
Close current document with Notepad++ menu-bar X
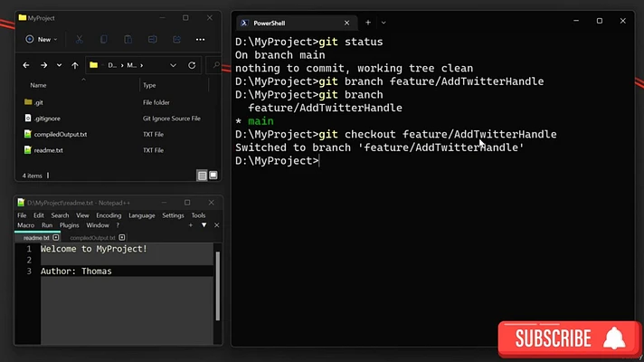[x=217, y=225]
